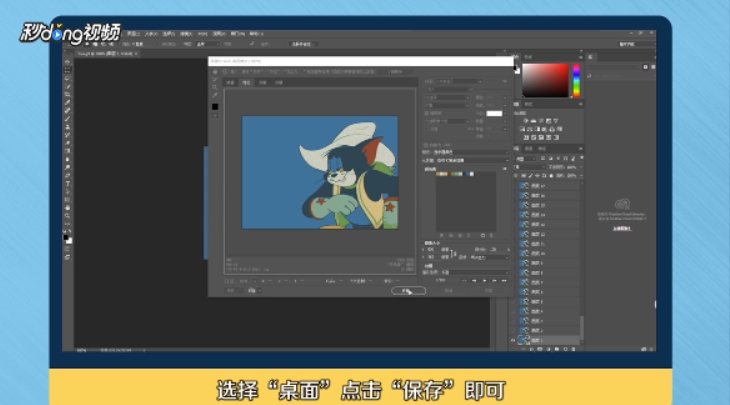Select the Lasso tool

point(68,78)
